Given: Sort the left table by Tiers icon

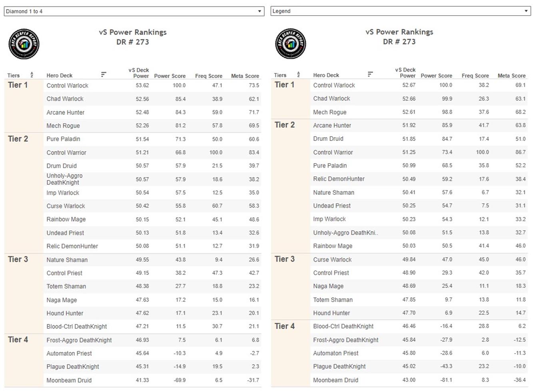Looking at the screenshot, I should (32, 75).
